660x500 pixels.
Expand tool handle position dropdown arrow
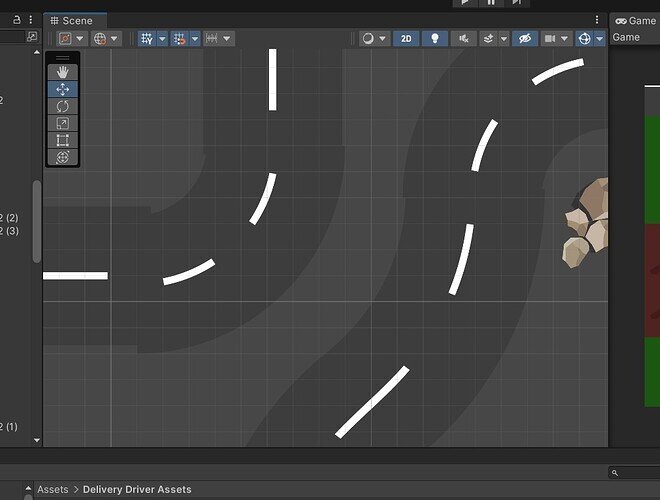point(80,39)
